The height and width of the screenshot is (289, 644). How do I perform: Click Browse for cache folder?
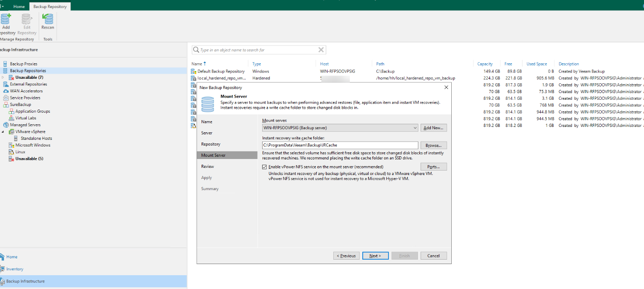[433, 145]
